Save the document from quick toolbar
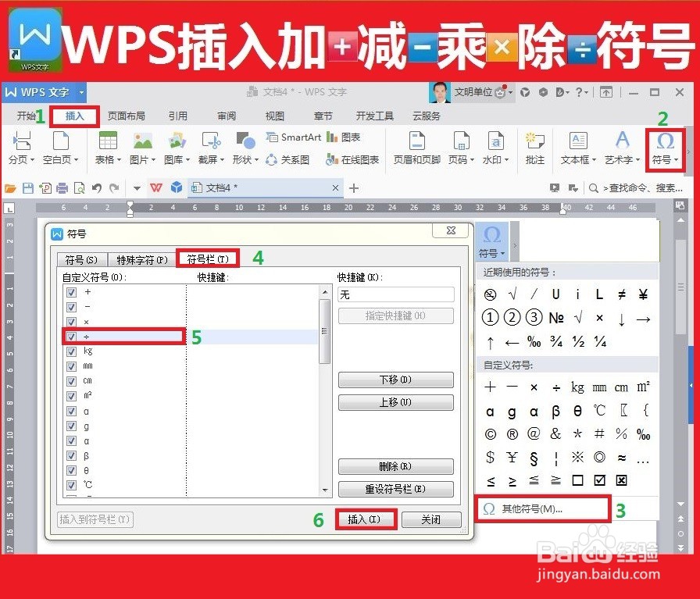 point(27,188)
